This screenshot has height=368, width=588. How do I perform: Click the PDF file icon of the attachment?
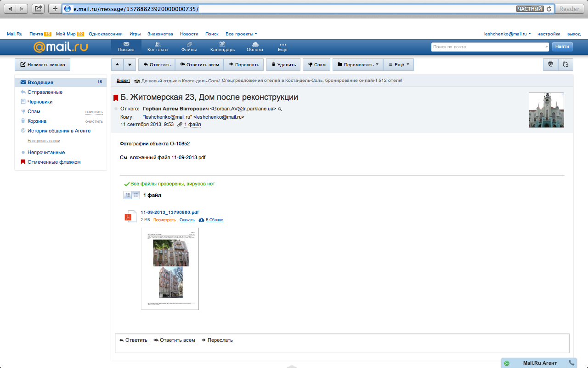(129, 217)
